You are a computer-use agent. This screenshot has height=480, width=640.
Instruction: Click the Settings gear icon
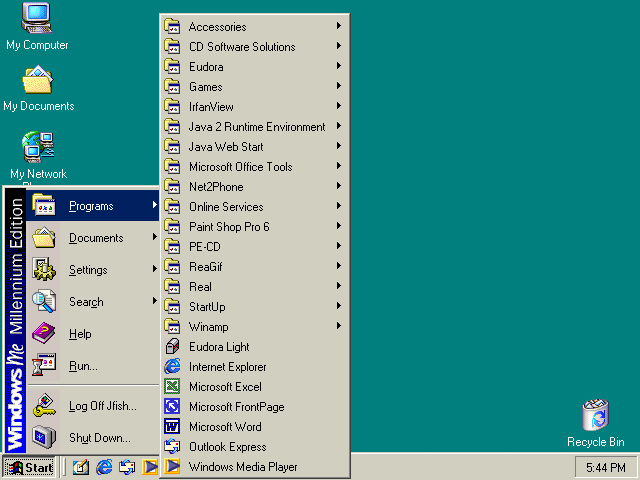tap(44, 269)
